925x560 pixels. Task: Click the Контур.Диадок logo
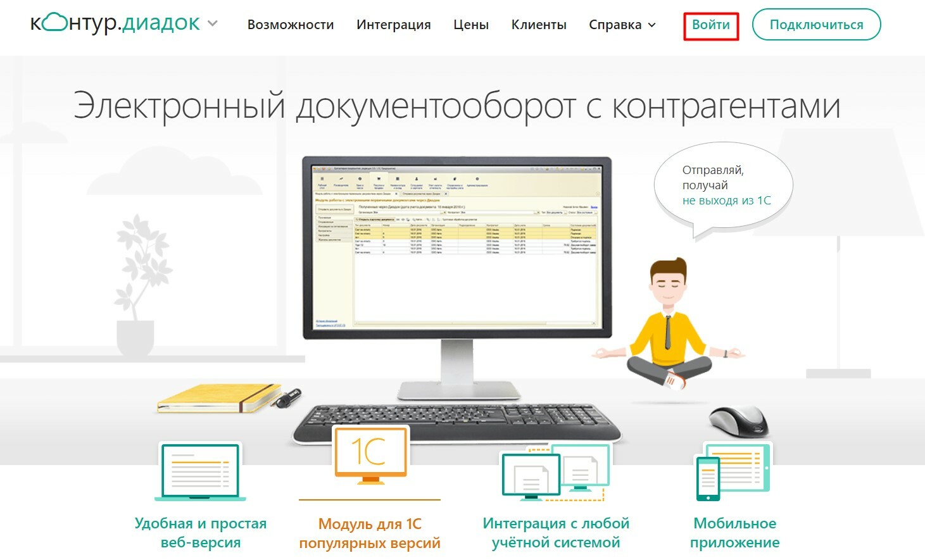click(x=115, y=23)
